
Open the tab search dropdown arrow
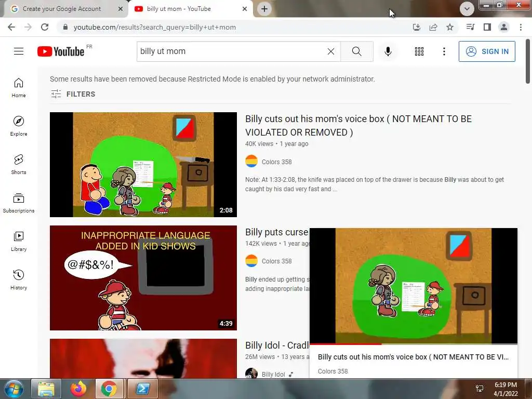[467, 9]
